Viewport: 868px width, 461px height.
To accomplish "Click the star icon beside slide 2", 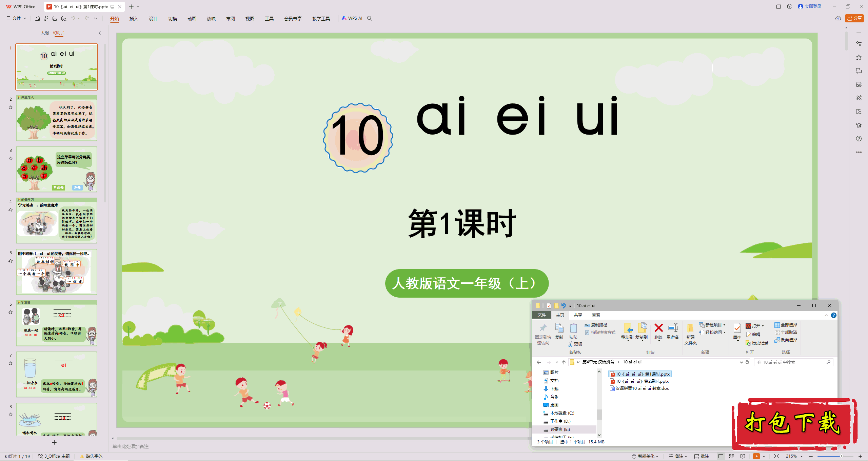I will 11,107.
